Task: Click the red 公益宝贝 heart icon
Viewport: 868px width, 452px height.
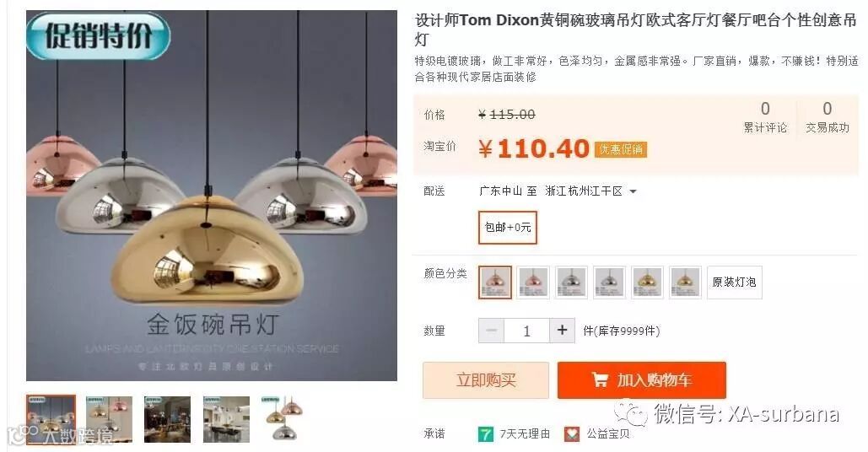Action: click(572, 433)
